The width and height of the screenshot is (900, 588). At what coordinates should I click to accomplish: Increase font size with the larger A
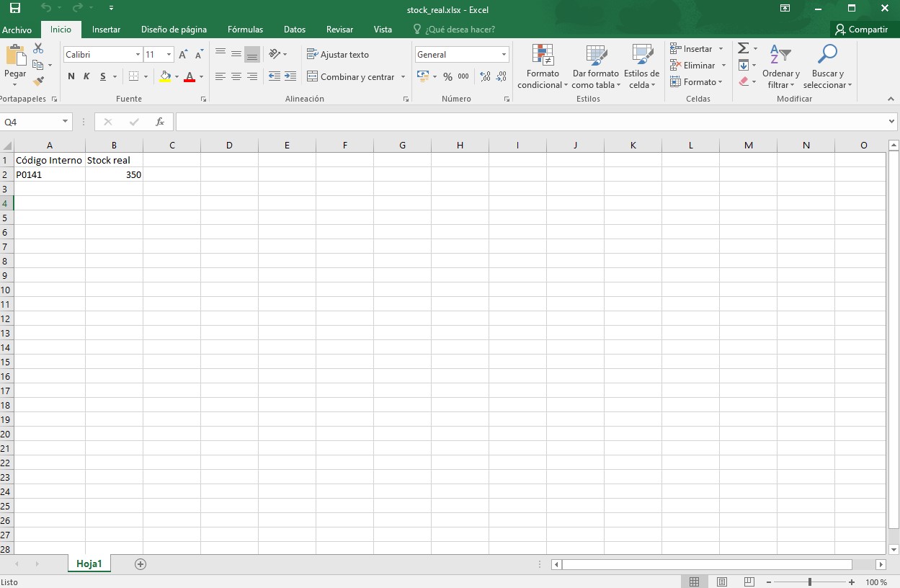point(183,55)
